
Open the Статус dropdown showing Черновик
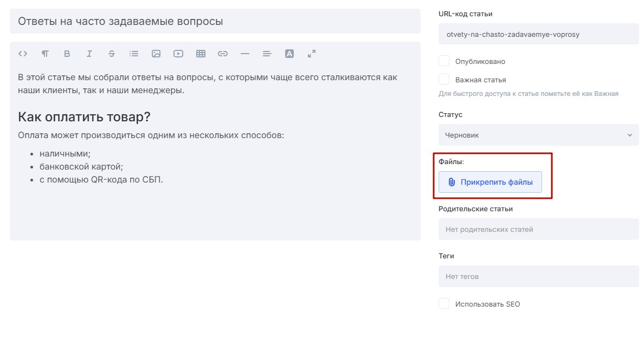(538, 135)
